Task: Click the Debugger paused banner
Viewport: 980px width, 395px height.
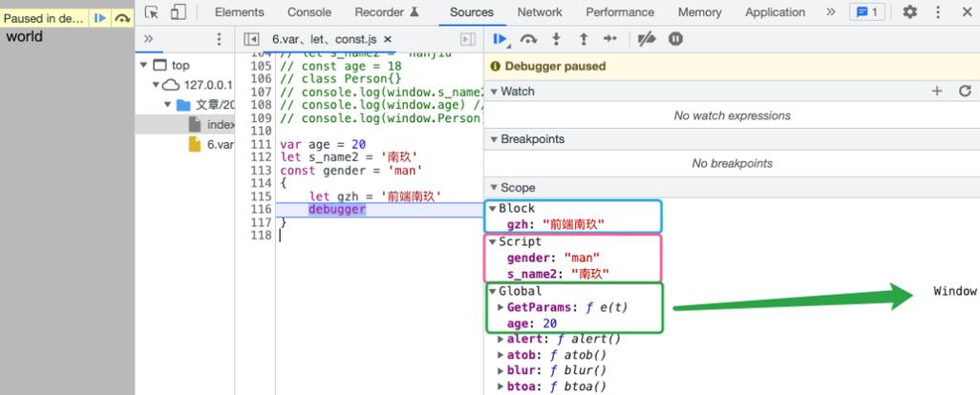Action: pyautogui.click(x=732, y=66)
